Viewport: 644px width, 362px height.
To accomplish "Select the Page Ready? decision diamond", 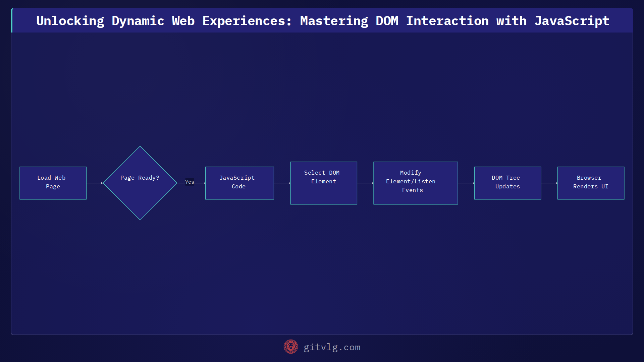I will (x=140, y=183).
